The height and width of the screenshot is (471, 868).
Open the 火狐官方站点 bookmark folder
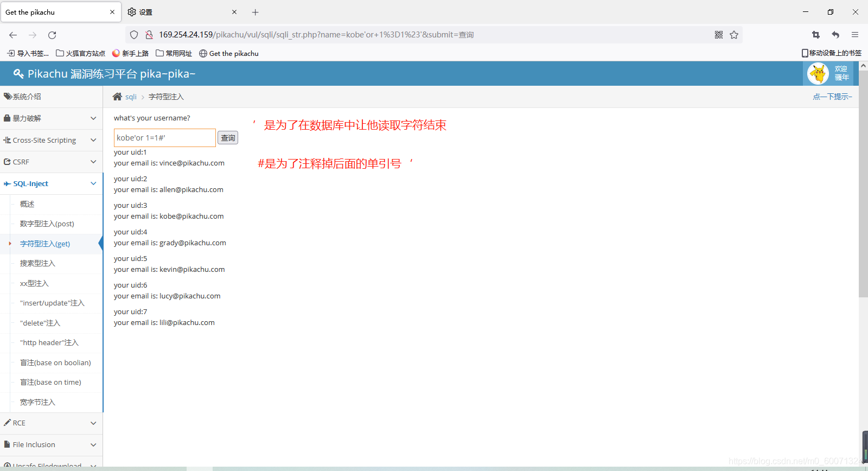pos(81,53)
